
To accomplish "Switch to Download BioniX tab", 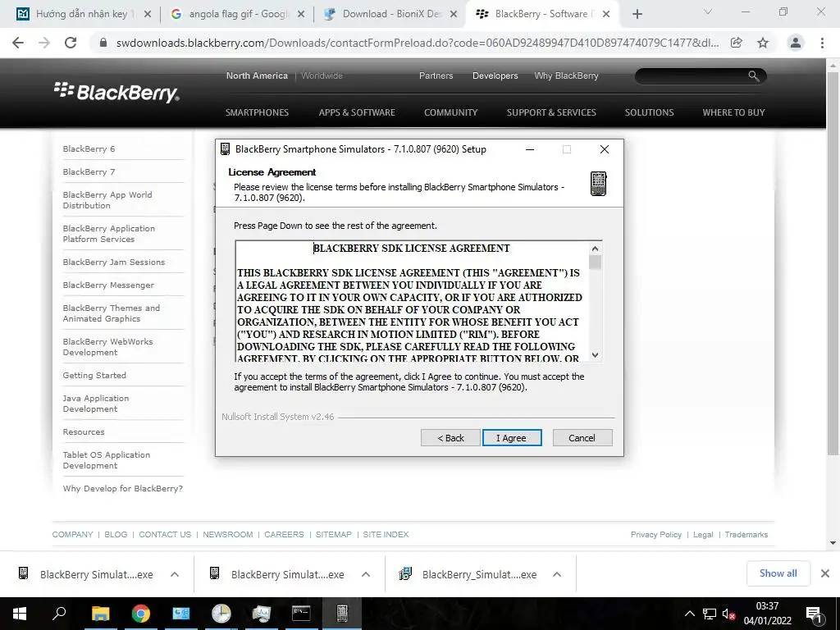I will [x=391, y=14].
